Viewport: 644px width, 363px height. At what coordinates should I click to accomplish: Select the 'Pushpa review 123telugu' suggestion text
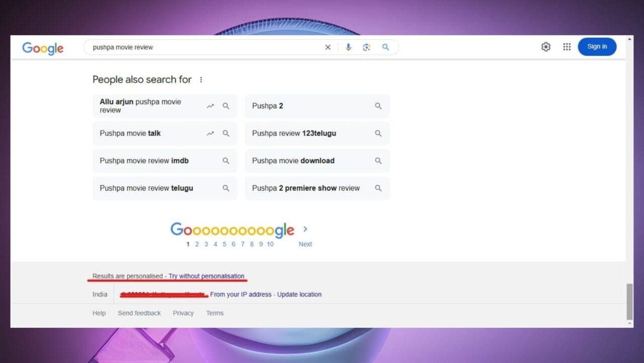pyautogui.click(x=294, y=133)
